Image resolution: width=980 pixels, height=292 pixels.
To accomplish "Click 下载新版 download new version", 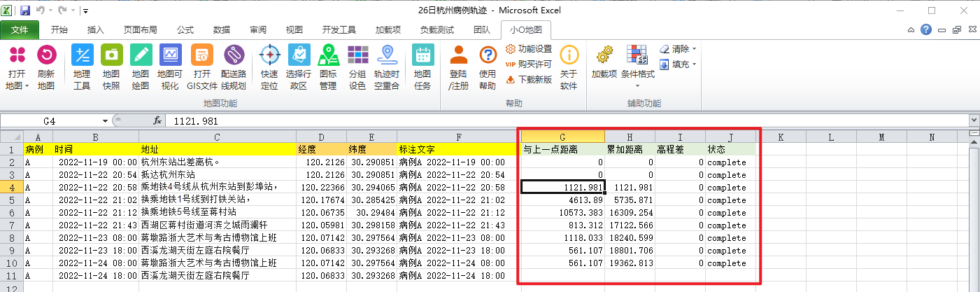I will pos(529,79).
